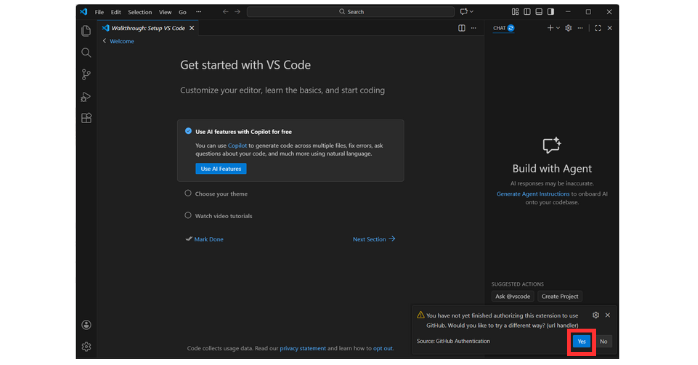Click the Customize Layout icon

(515, 12)
